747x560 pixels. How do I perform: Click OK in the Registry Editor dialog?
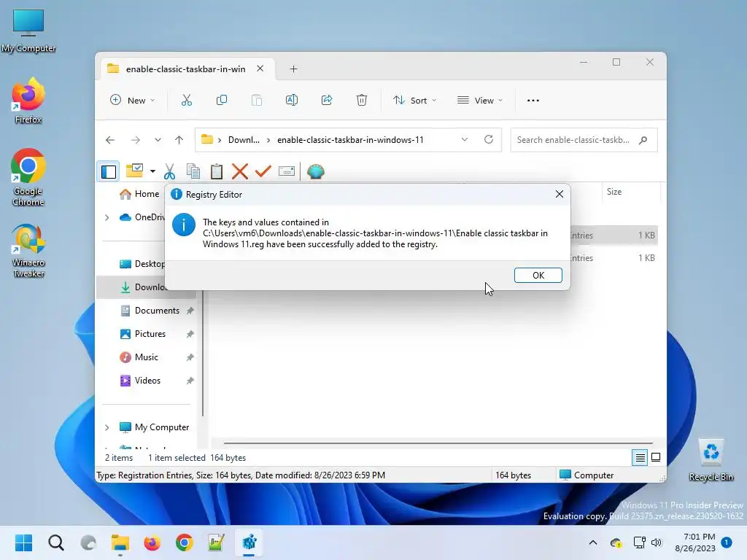point(538,275)
